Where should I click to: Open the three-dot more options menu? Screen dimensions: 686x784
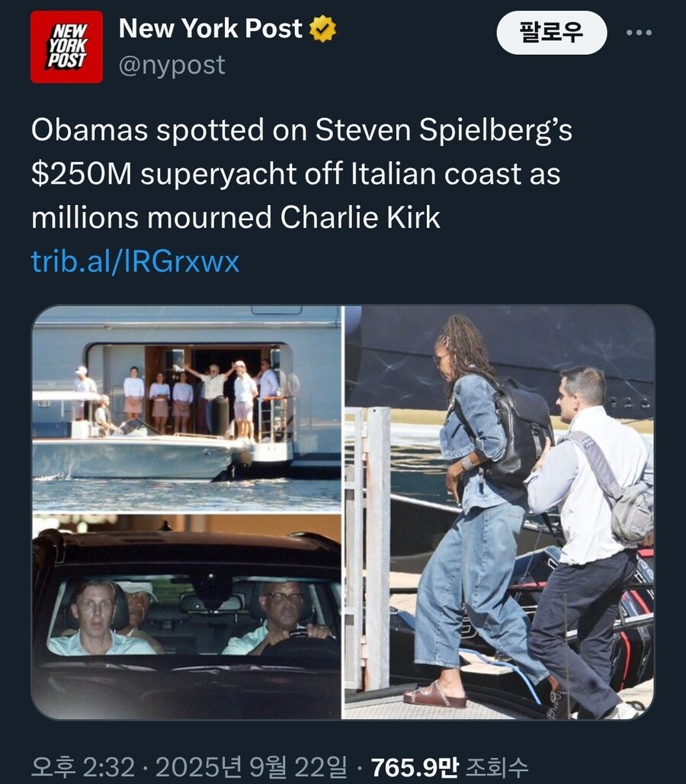click(639, 33)
